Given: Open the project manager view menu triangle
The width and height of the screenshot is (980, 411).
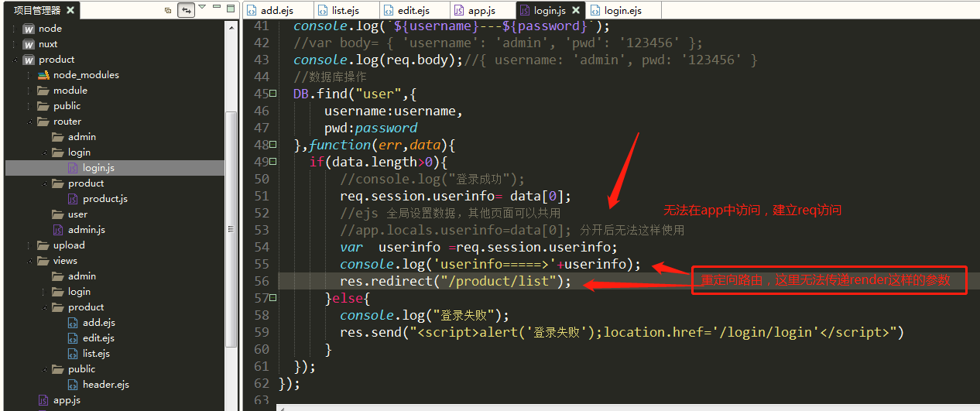Looking at the screenshot, I should tap(202, 8).
